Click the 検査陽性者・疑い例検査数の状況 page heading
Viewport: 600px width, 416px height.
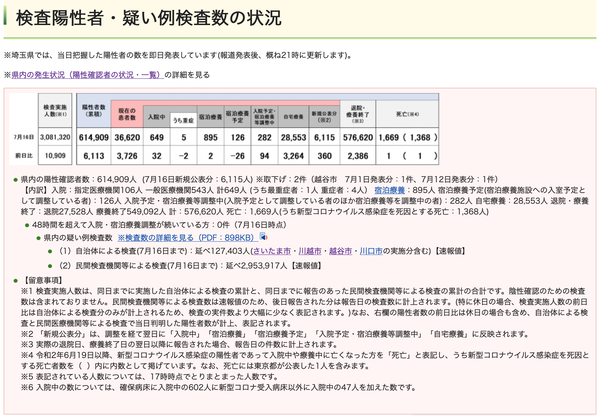tap(148, 18)
